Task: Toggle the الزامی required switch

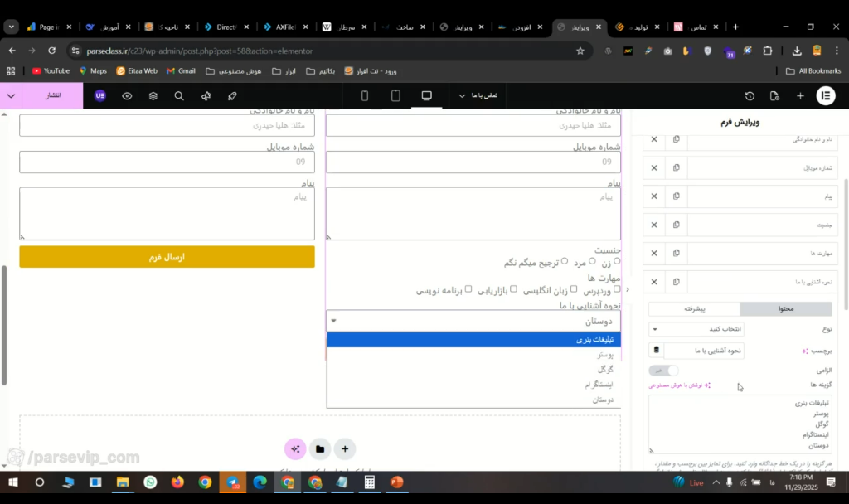Action: pos(664,371)
